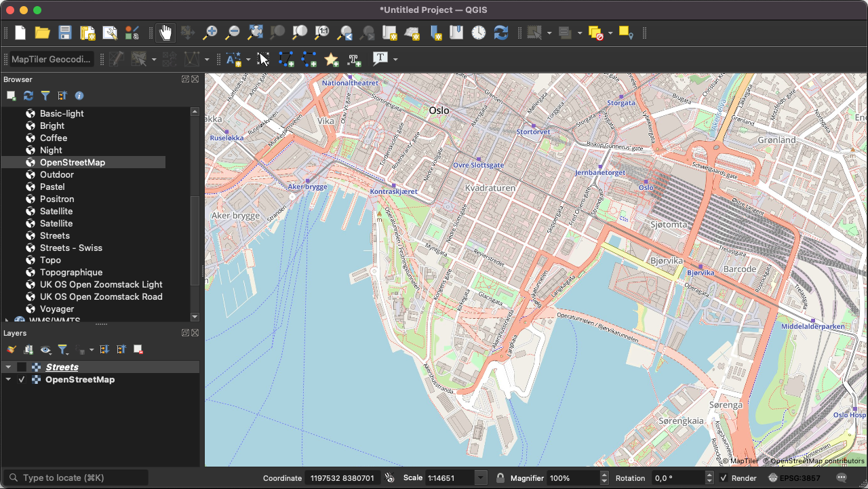Select the modify annotations arrow tool

point(264,60)
